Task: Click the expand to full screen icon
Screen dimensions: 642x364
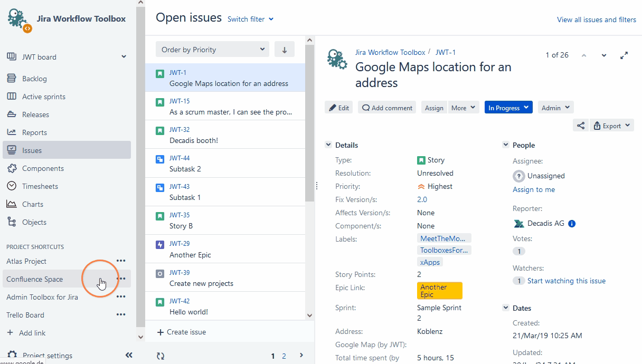Action: pyautogui.click(x=624, y=55)
